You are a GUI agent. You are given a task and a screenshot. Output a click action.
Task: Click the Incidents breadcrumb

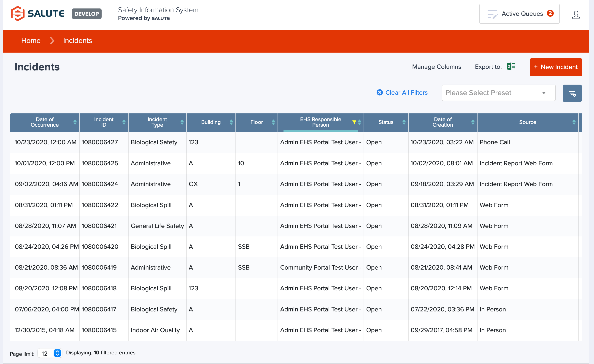pyautogui.click(x=77, y=40)
